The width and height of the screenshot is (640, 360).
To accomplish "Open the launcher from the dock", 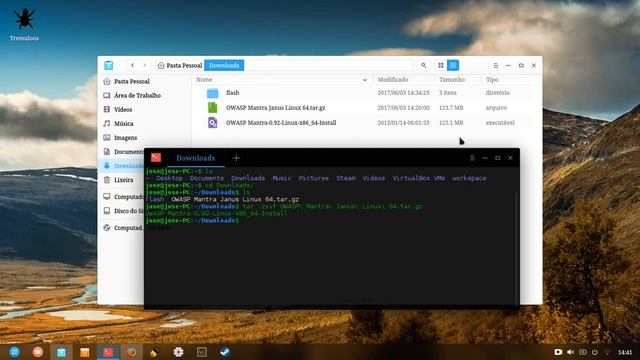I will pos(14,352).
